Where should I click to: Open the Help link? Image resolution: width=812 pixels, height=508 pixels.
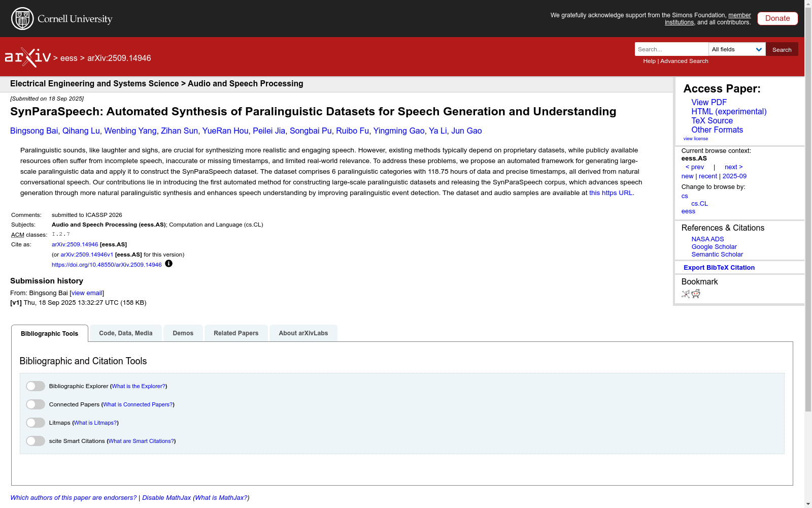coord(649,61)
